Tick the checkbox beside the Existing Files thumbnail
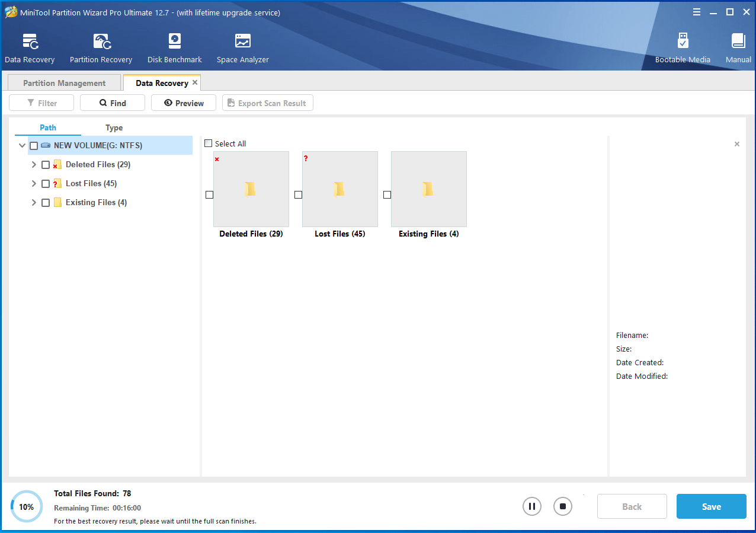 pyautogui.click(x=387, y=195)
